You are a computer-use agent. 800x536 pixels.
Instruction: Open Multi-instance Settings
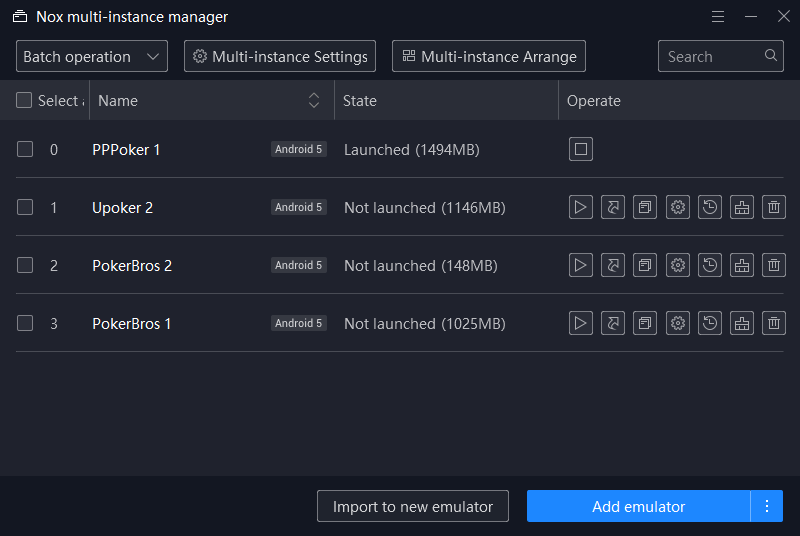click(x=280, y=57)
